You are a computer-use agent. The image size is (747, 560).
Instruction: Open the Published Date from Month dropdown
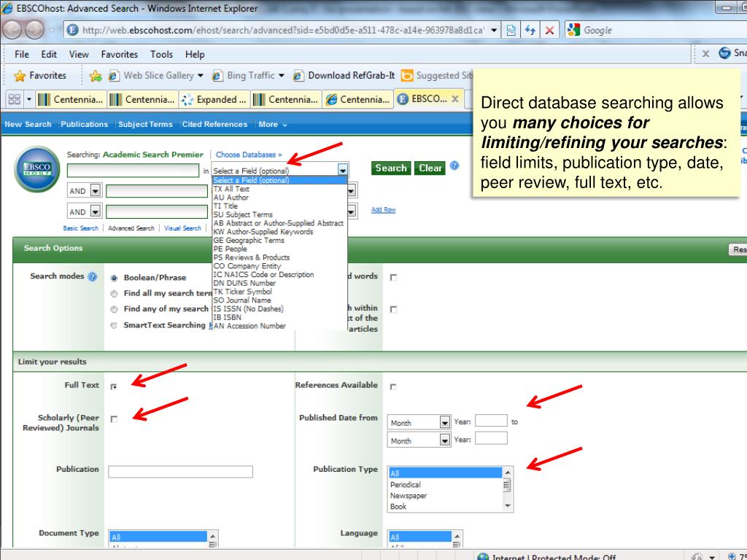click(444, 422)
